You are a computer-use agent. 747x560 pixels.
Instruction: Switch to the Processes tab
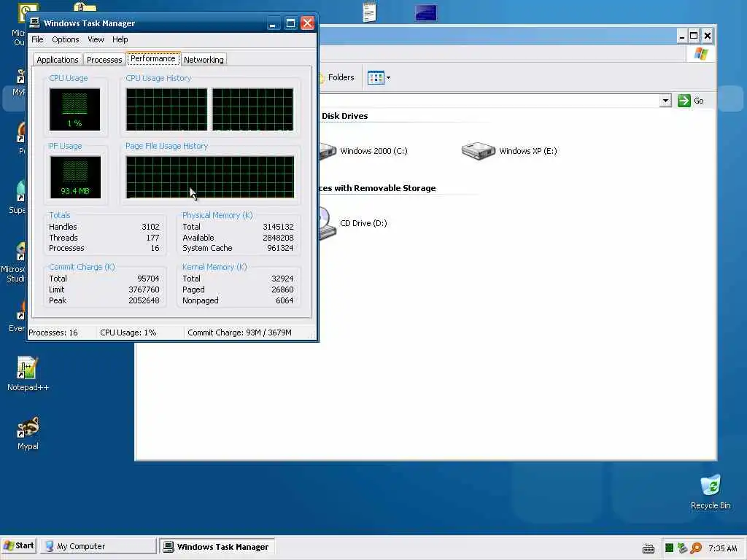click(x=104, y=60)
